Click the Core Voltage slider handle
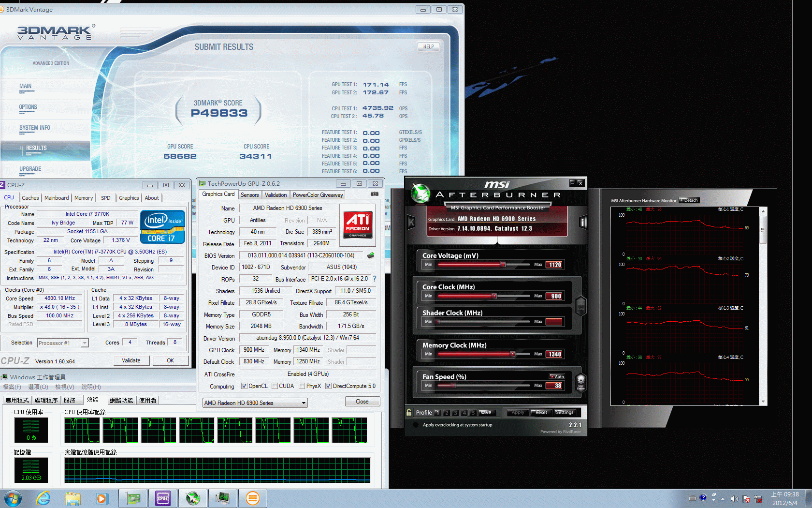Image resolution: width=812 pixels, height=508 pixels. point(503,265)
